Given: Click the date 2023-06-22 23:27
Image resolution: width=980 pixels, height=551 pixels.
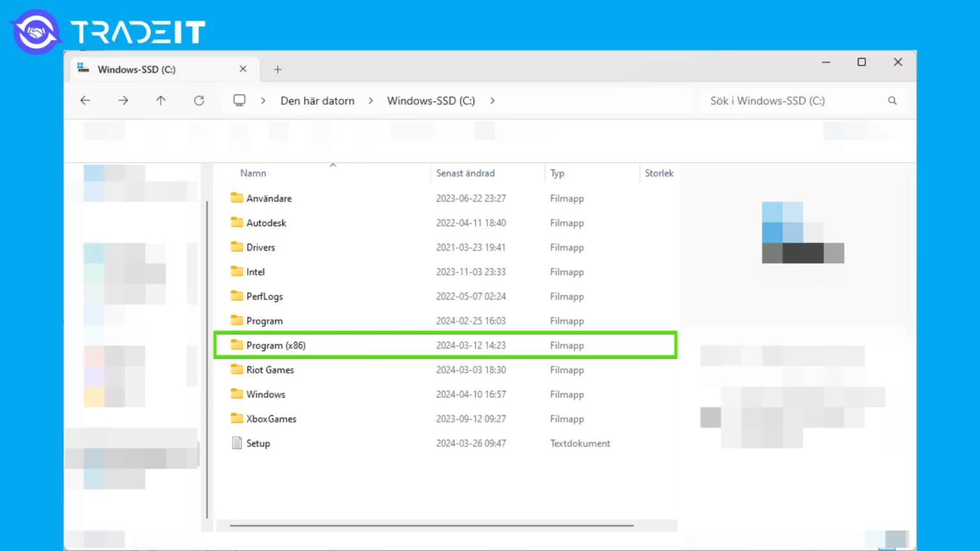Looking at the screenshot, I should (x=471, y=198).
